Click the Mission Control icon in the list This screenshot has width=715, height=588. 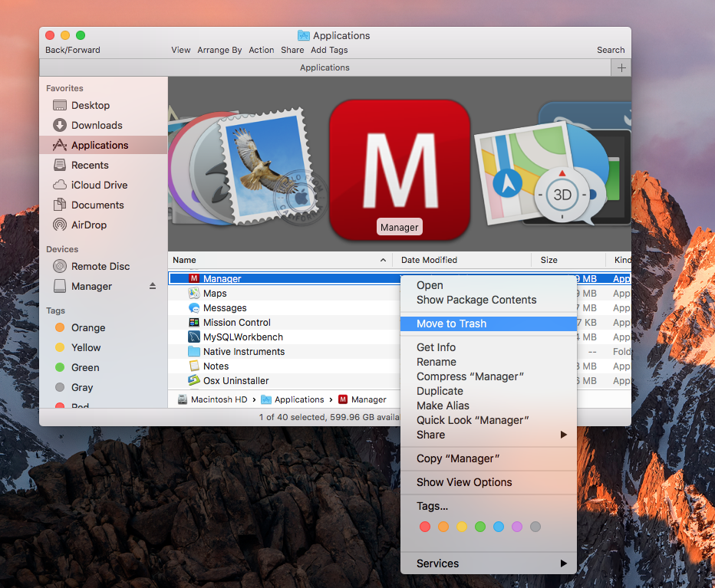pos(194,323)
